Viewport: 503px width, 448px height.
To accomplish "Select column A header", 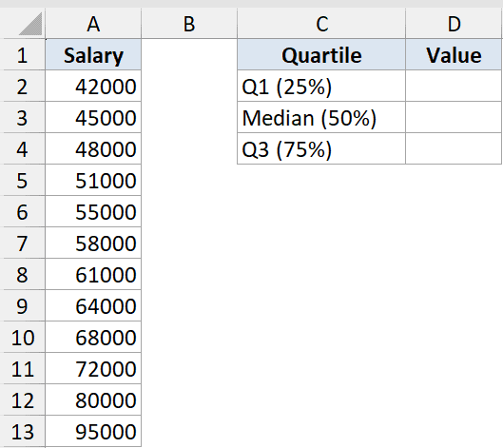I will [93, 24].
